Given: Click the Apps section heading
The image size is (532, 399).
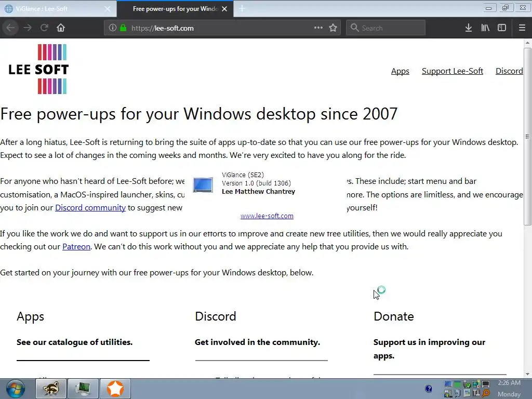Looking at the screenshot, I should pyautogui.click(x=30, y=316).
